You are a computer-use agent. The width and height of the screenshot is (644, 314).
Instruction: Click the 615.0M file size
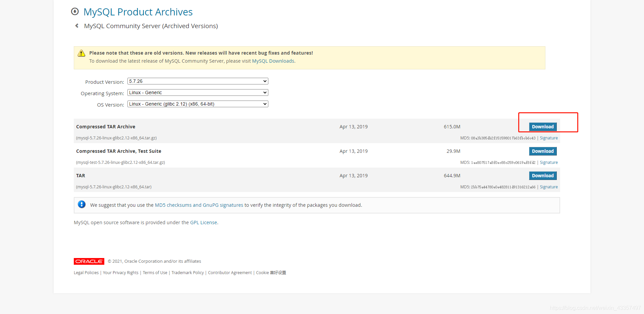[452, 127]
